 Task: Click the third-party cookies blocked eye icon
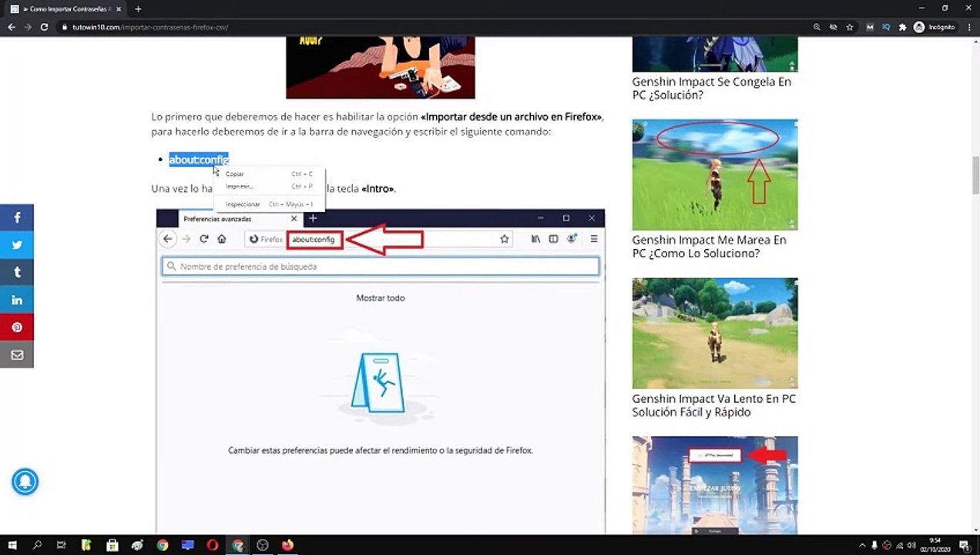point(833,27)
